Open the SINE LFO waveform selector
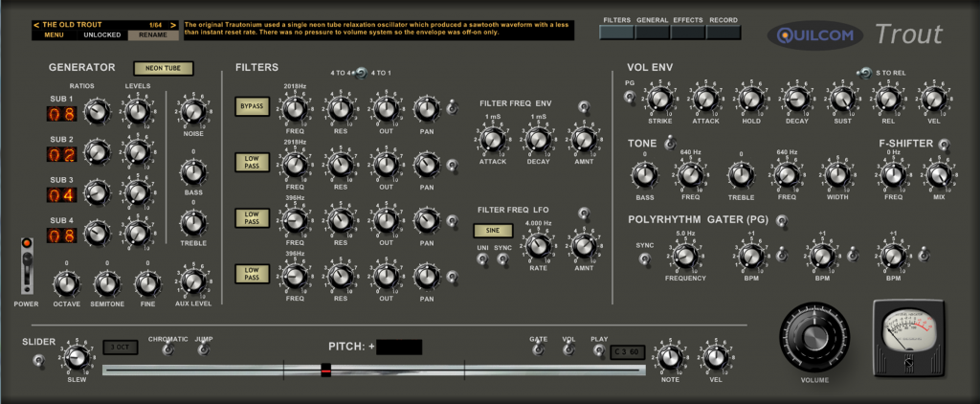 [493, 230]
